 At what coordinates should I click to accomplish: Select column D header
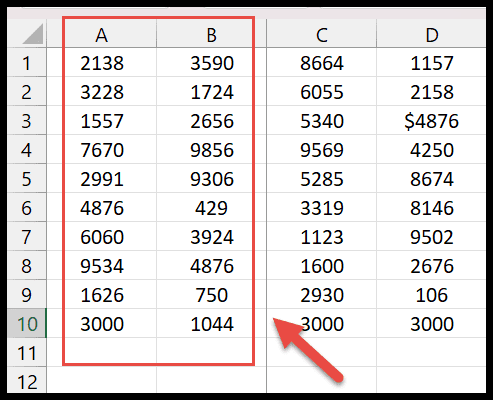click(431, 34)
